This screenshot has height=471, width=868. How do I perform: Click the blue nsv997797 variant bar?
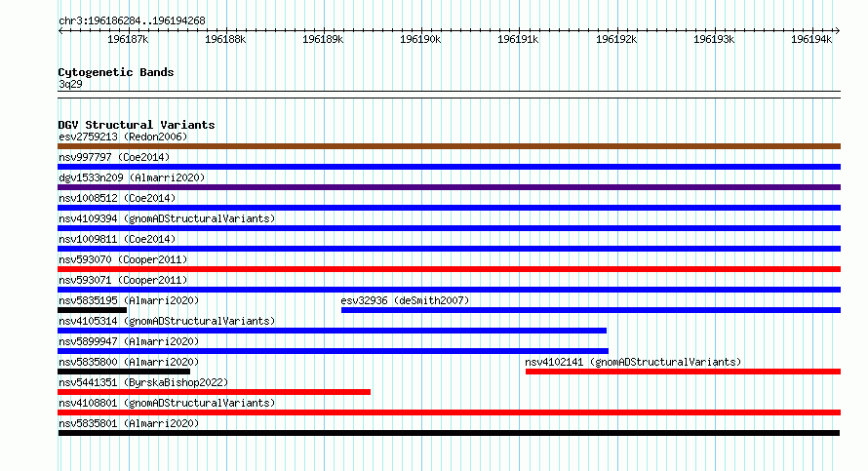click(x=449, y=167)
